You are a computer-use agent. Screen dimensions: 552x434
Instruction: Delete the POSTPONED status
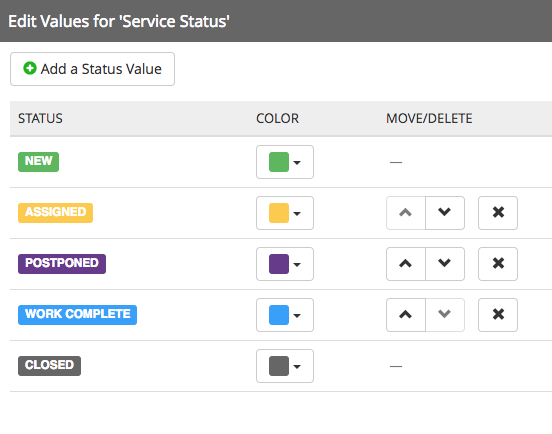point(498,264)
